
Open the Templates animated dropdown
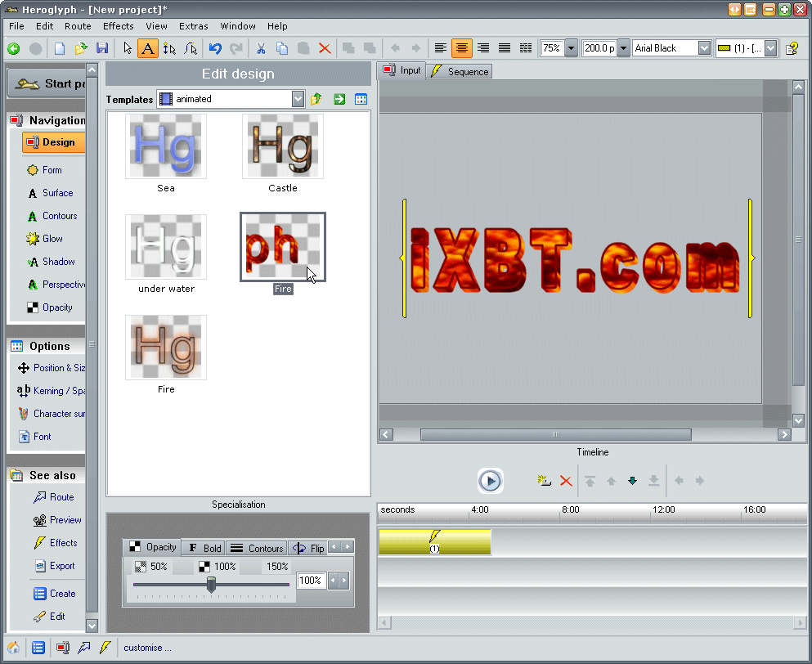point(298,99)
